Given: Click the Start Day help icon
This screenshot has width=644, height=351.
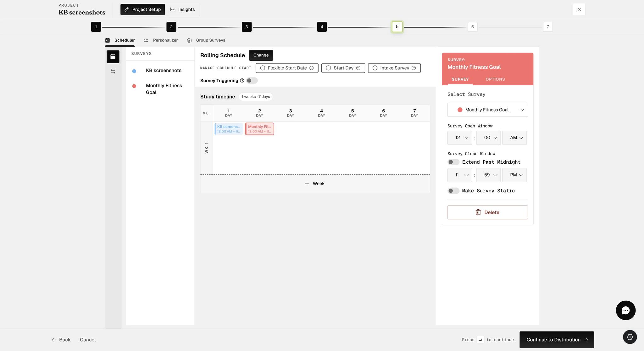Looking at the screenshot, I should [358, 68].
